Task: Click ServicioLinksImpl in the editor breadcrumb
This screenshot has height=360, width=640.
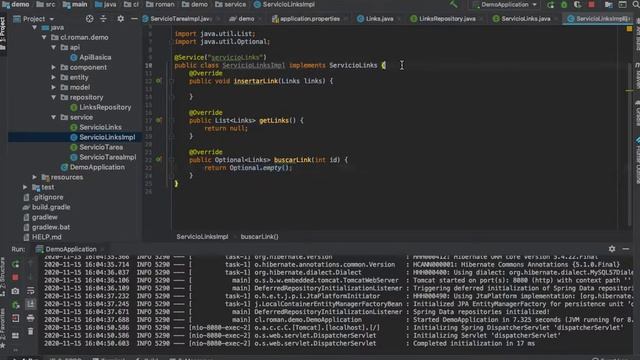Action: (202, 237)
